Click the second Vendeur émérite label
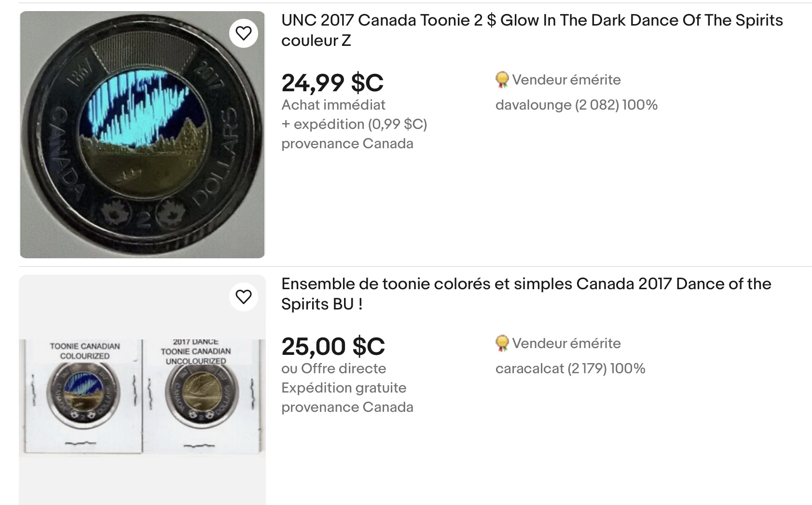The image size is (812, 505). point(566,343)
